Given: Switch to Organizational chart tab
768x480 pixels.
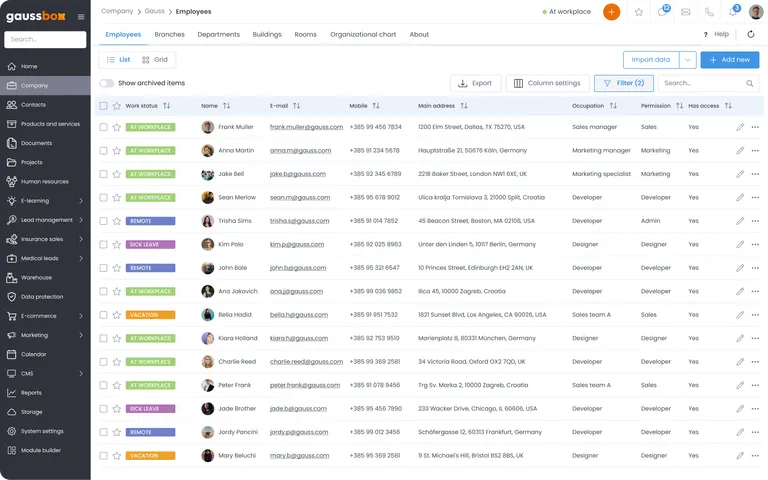Looking at the screenshot, I should (363, 34).
